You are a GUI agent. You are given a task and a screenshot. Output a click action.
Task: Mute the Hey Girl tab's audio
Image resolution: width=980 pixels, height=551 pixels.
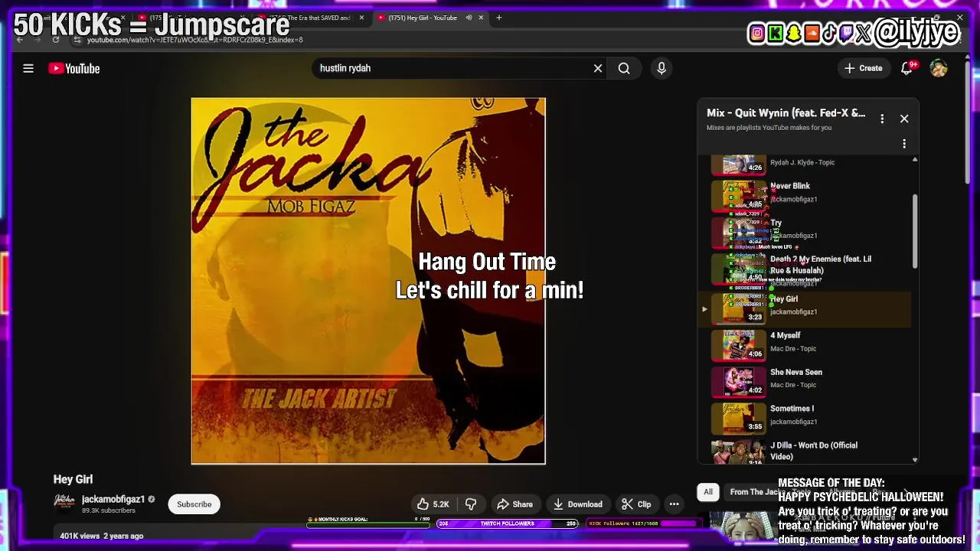(469, 18)
